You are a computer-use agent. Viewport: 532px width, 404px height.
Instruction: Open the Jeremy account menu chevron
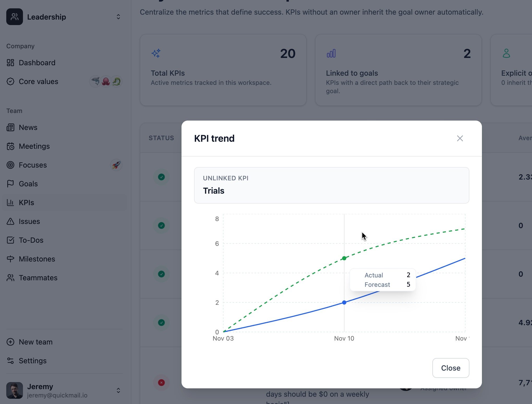(x=118, y=390)
